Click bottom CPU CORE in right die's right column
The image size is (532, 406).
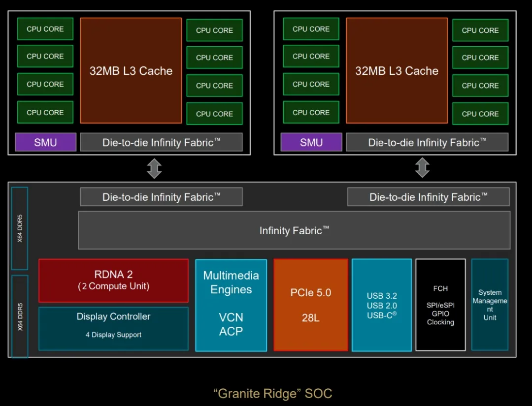(480, 114)
